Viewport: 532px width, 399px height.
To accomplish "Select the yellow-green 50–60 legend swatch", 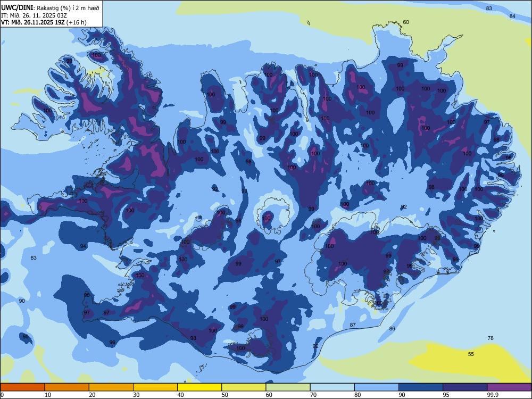I will point(244,387).
